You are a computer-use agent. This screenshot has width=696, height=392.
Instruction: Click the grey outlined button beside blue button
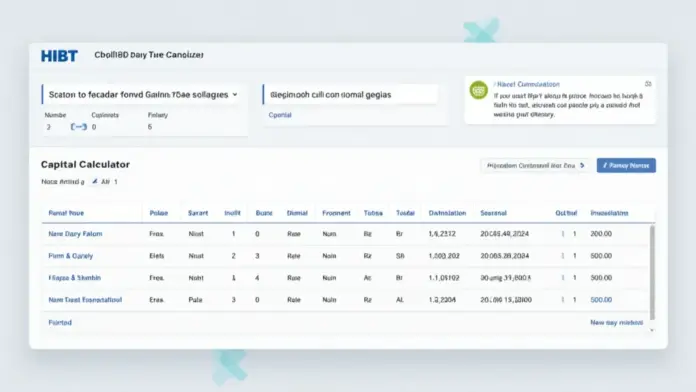point(535,166)
